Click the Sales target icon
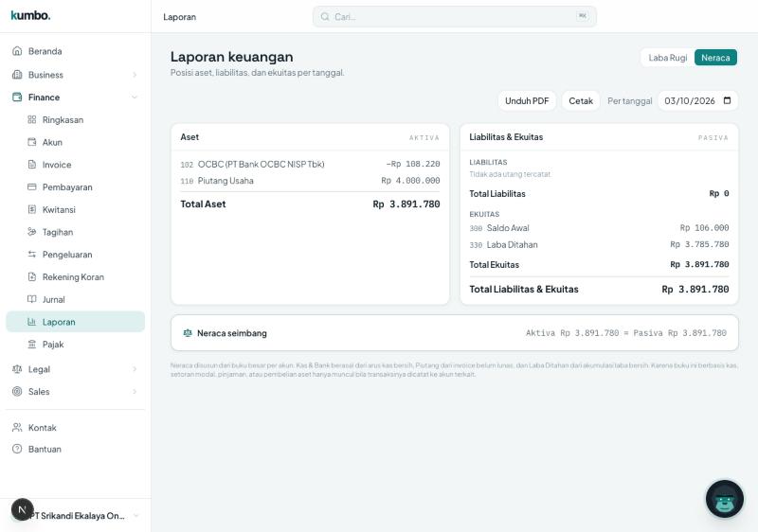The image size is (758, 532). (17, 391)
